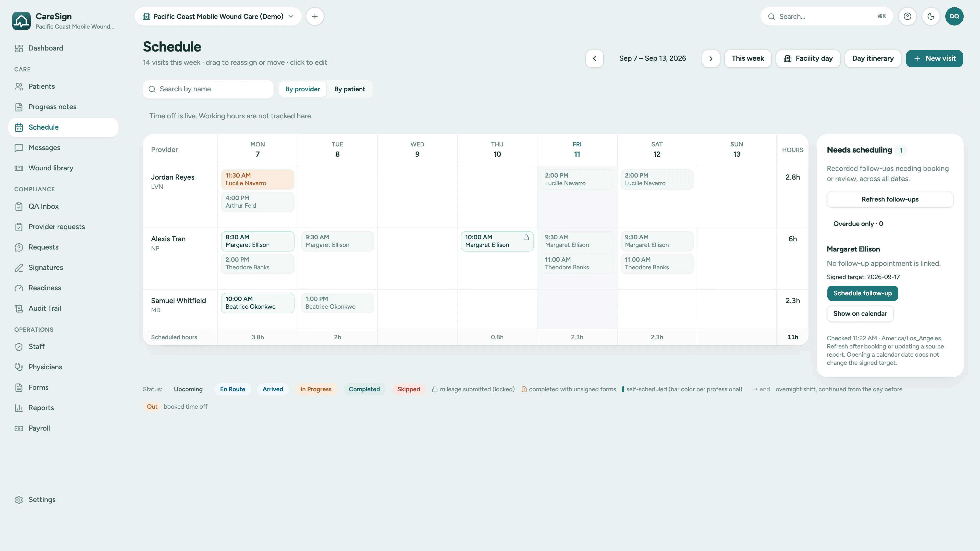Click the This week button
This screenshot has width=980, height=551.
pyautogui.click(x=748, y=59)
